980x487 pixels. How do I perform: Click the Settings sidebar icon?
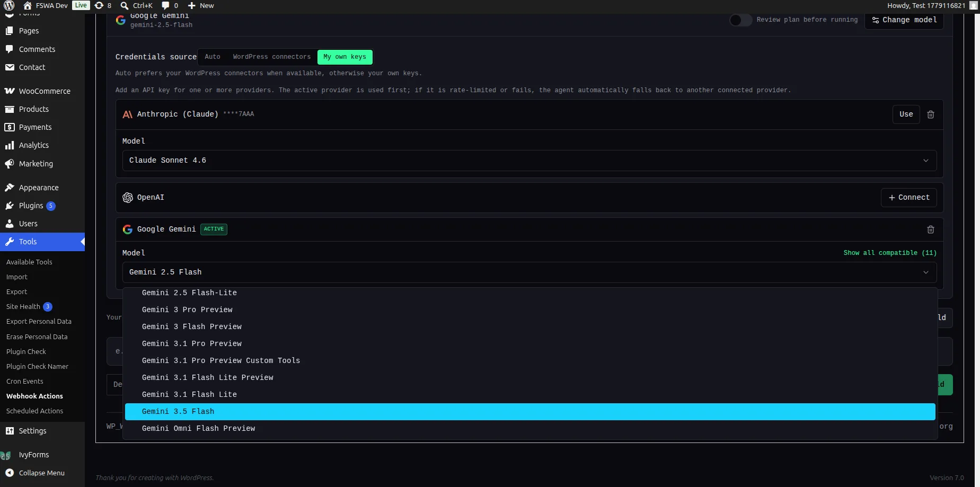pyautogui.click(x=10, y=431)
